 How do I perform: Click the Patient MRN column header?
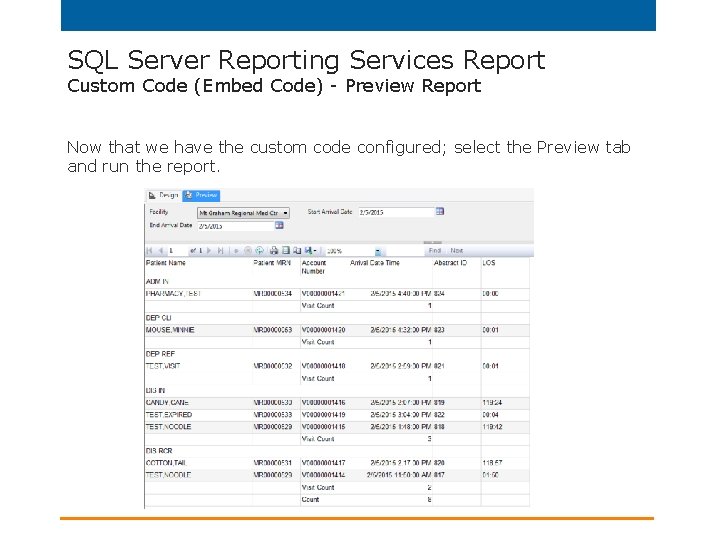tap(272, 263)
